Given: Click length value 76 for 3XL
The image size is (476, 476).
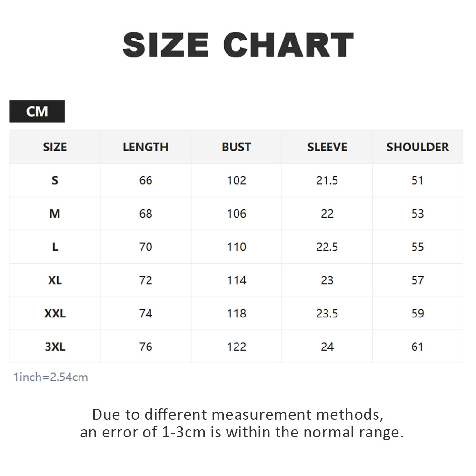Looking at the screenshot, I should (x=145, y=347).
